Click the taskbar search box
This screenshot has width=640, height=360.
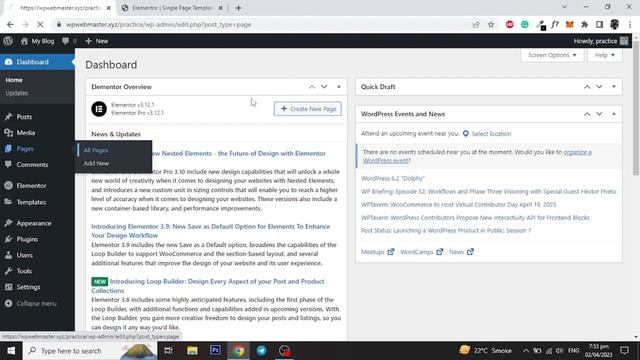click(x=90, y=351)
